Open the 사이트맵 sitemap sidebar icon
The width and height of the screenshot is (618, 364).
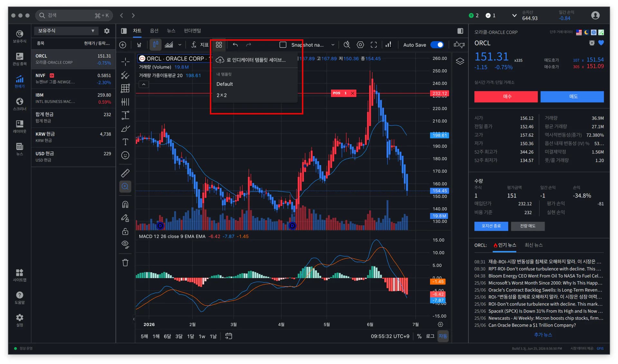click(x=20, y=275)
